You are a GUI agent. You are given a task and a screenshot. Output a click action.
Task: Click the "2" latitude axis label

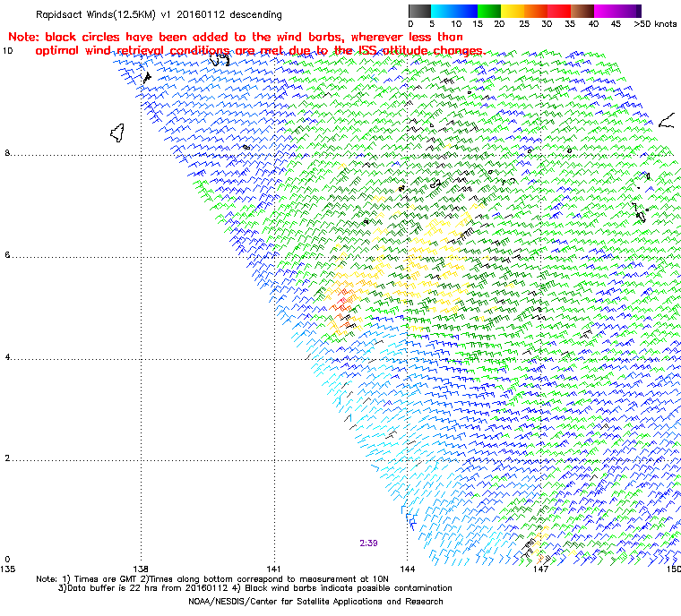(x=7, y=458)
